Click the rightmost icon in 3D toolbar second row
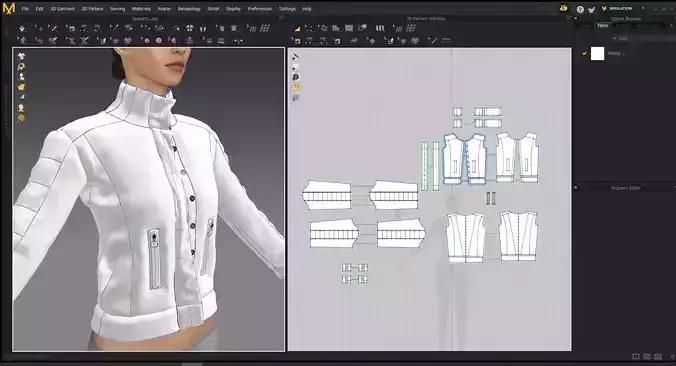The image size is (676, 366). click(238, 41)
